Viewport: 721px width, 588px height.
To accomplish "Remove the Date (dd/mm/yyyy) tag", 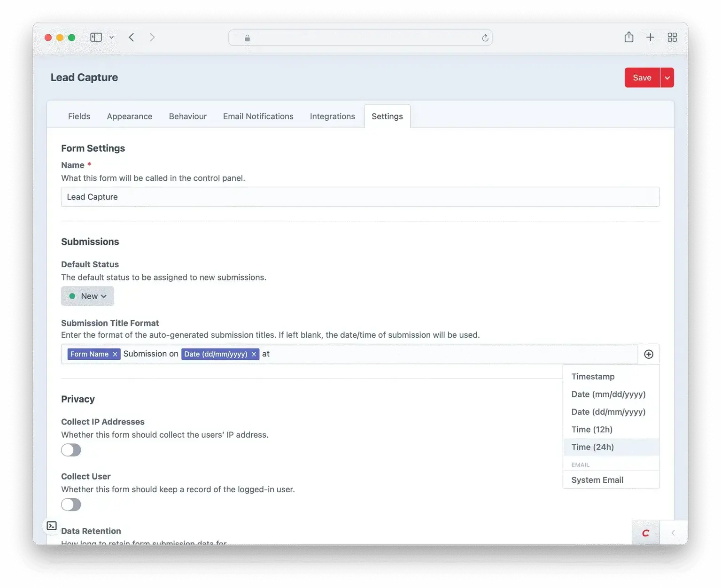I will (254, 354).
